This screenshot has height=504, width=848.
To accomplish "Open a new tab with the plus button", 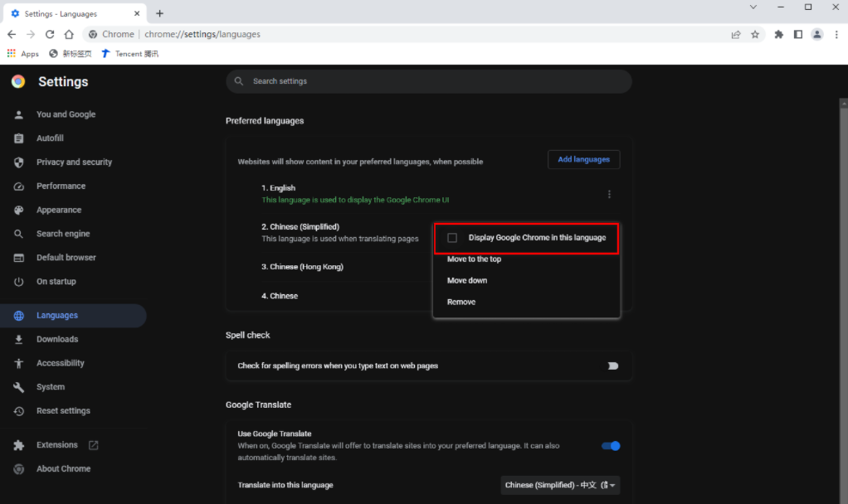I will (159, 13).
